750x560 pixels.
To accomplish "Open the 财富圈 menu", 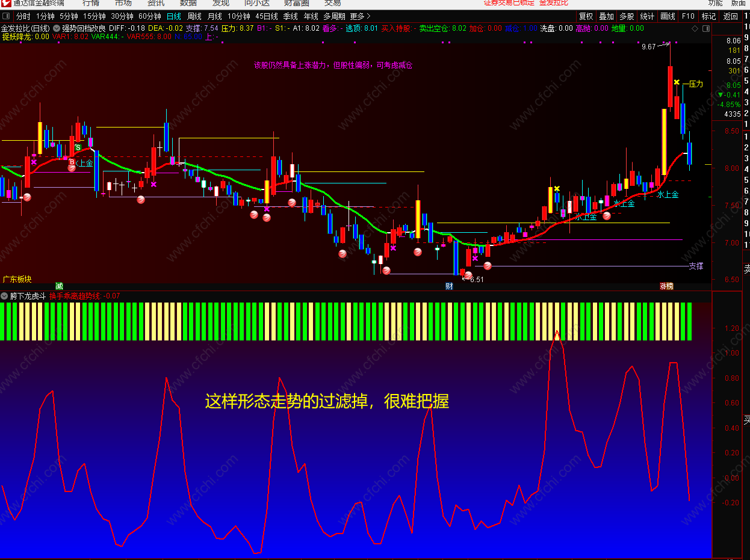I will click(297, 3).
